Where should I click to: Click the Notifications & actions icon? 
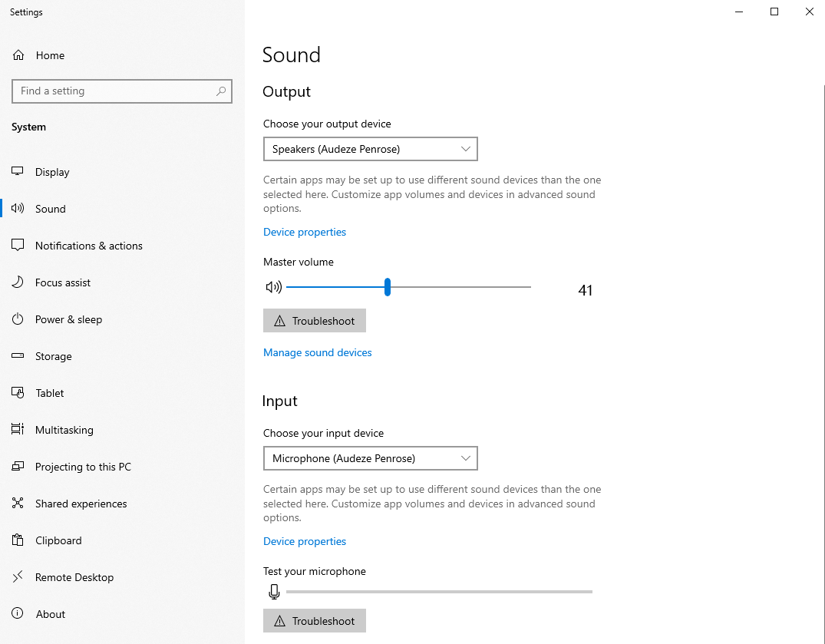click(18, 245)
